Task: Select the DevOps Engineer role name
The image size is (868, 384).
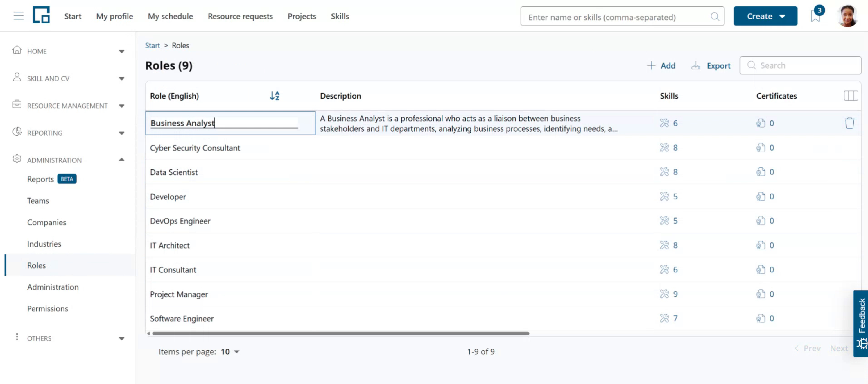Action: 180,221
